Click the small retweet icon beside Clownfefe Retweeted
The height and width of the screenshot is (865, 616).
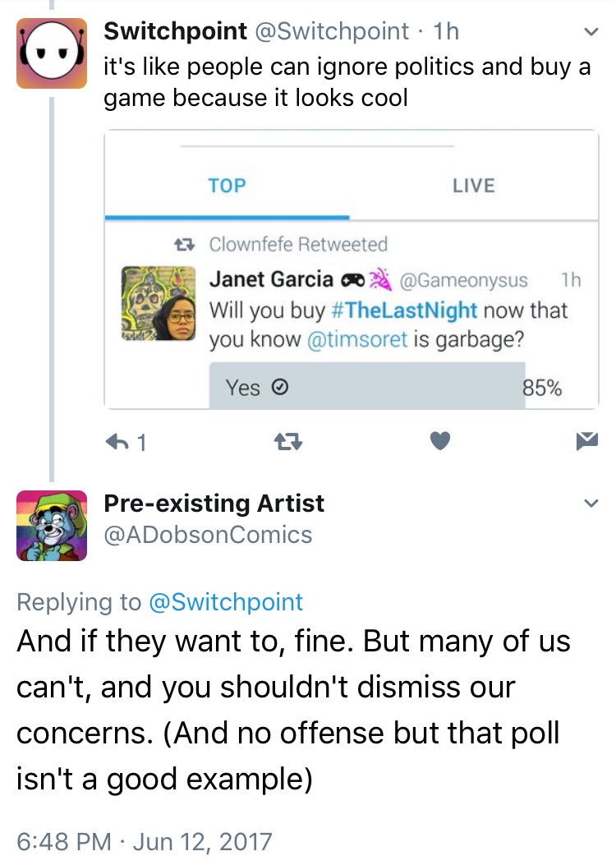tap(184, 244)
